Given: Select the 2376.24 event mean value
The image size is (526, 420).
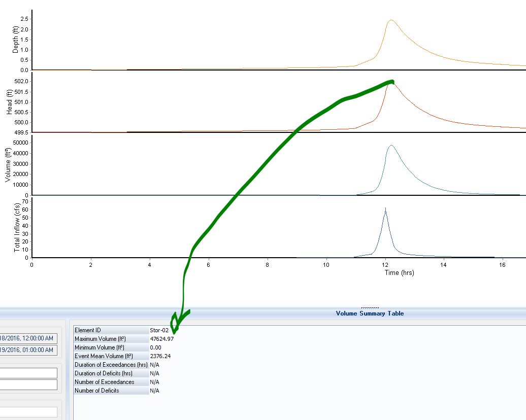Looking at the screenshot, I should point(160,356).
